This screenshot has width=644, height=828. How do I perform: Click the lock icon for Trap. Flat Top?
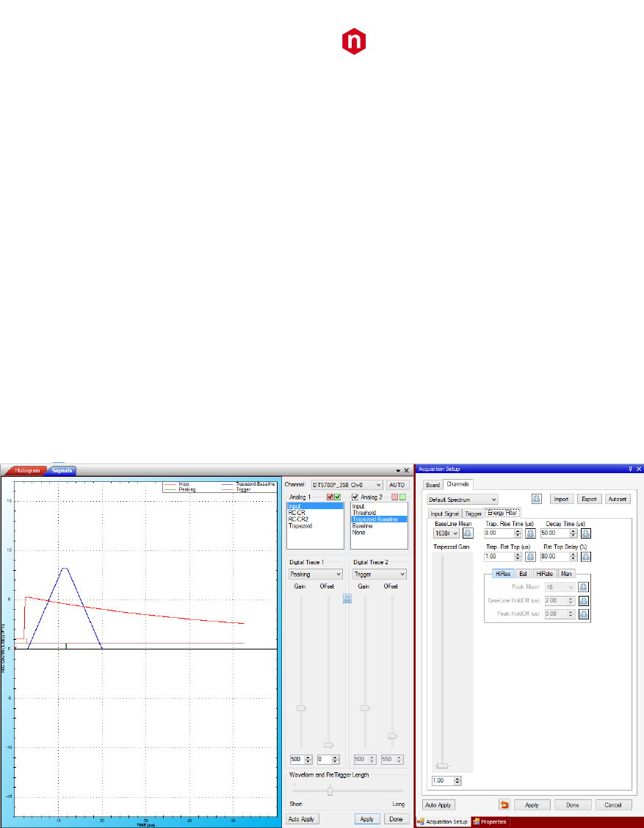530,557
